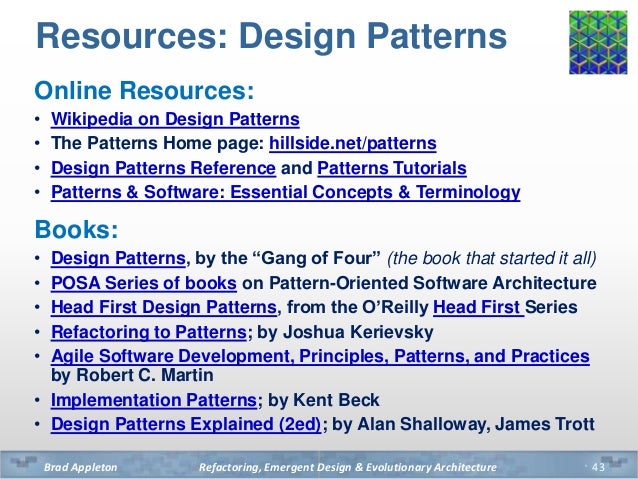Click the text from the O'Reilly
The width and height of the screenshot is (638, 479).
358,307
